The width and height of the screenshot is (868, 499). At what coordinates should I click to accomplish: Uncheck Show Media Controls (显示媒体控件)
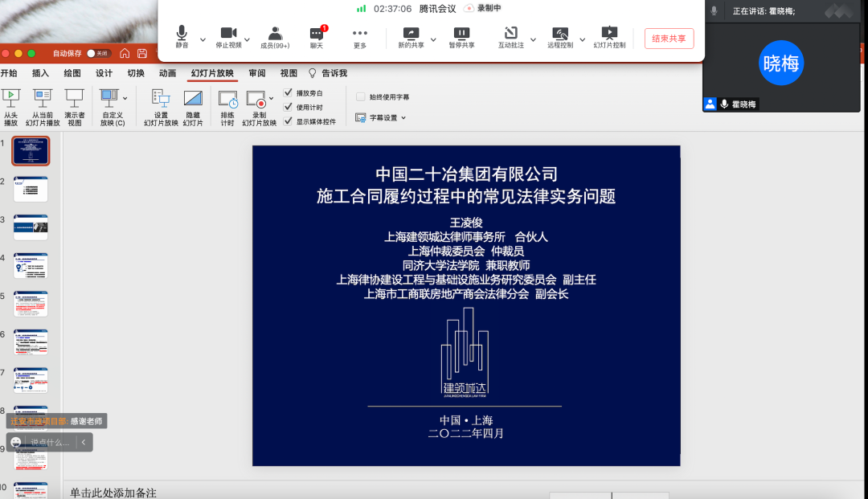288,121
